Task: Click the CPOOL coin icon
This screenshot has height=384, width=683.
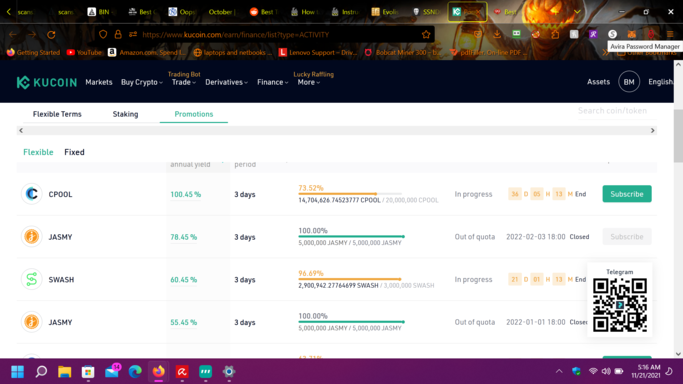Action: [x=31, y=194]
